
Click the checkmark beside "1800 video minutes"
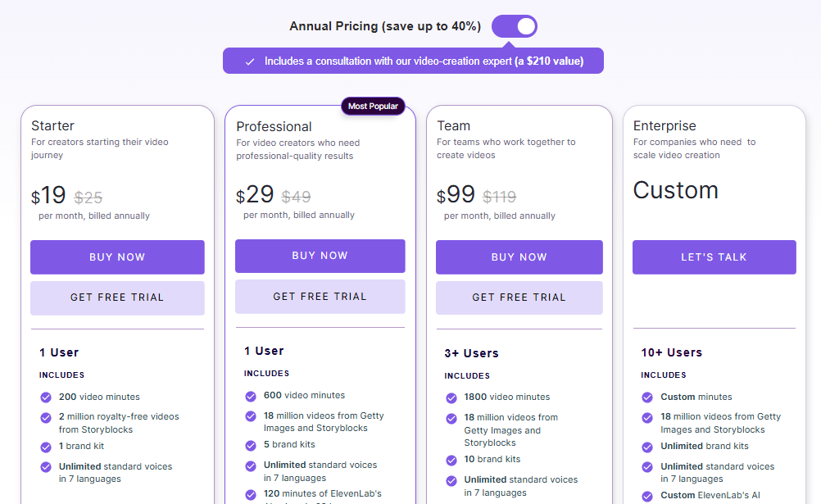[x=451, y=397]
